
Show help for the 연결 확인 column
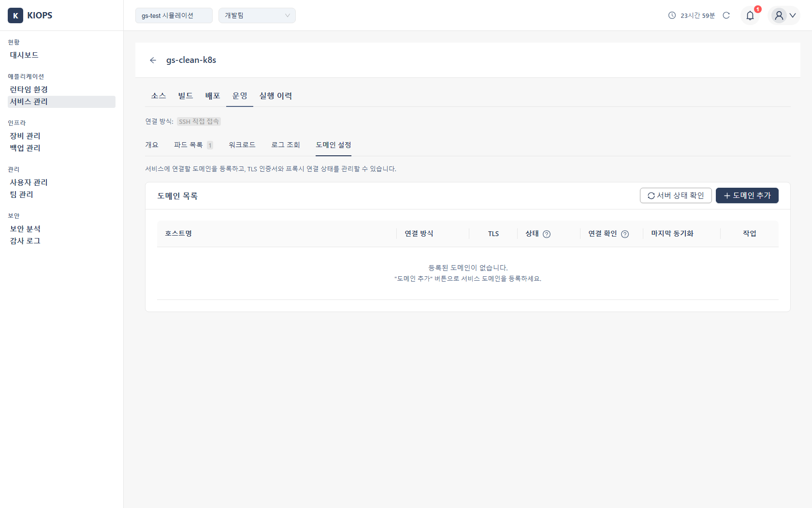pyautogui.click(x=625, y=234)
